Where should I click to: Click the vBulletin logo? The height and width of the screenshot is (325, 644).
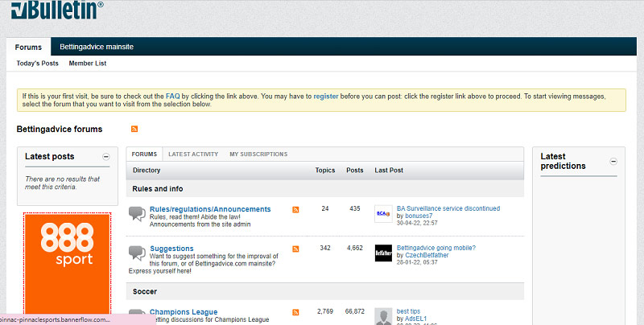tap(57, 10)
